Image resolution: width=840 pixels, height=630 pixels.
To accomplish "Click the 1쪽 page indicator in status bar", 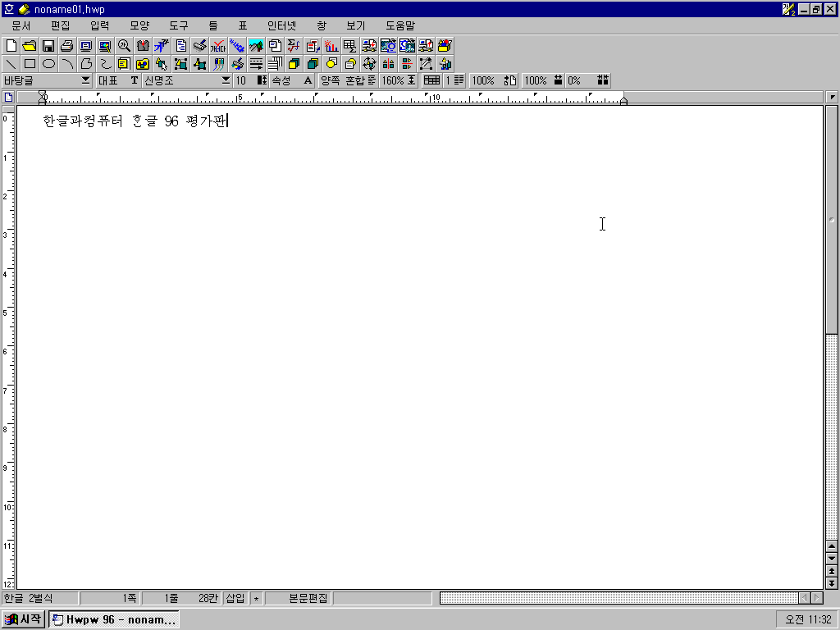I will (110, 598).
